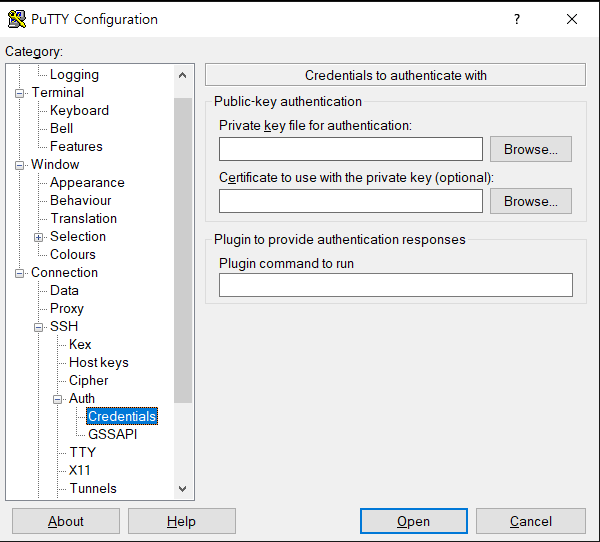The image size is (600, 542).
Task: Focus the certificate file input field
Action: [x=351, y=201]
